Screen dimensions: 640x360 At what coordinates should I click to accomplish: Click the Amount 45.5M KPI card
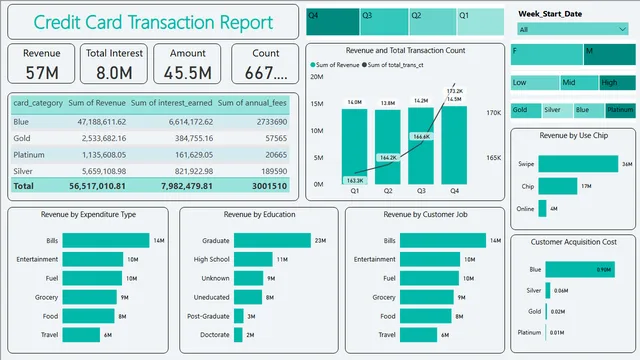click(x=187, y=64)
